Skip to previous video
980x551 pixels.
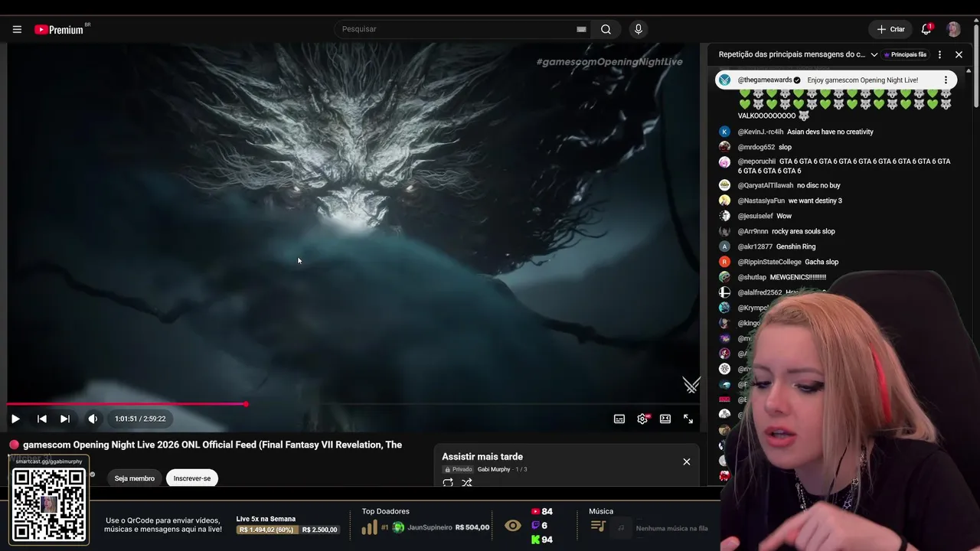click(x=42, y=419)
